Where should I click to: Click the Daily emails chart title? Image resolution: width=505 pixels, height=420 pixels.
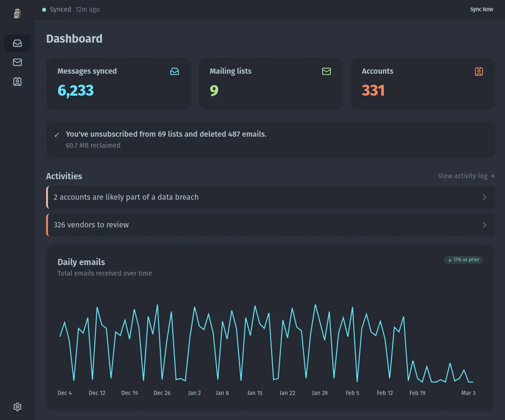coord(81,262)
